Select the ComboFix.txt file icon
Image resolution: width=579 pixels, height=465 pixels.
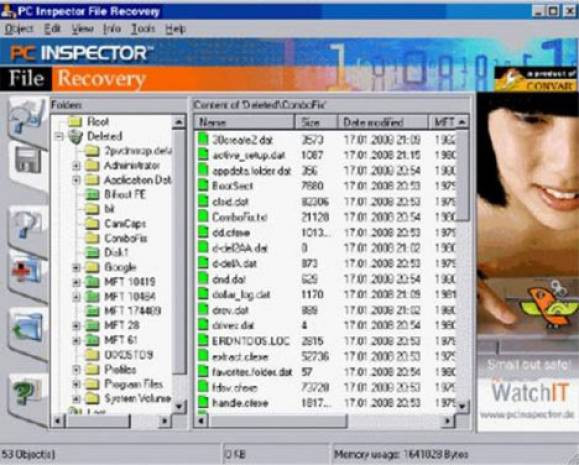(x=203, y=217)
